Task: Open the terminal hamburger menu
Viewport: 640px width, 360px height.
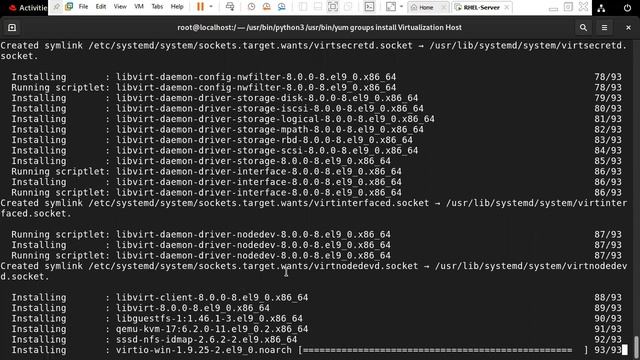Action: pos(604,27)
